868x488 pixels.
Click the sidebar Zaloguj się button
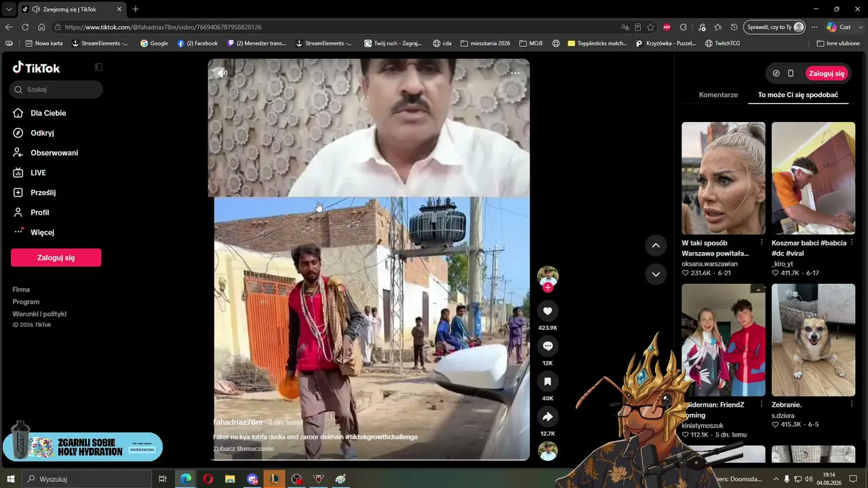[x=56, y=258]
